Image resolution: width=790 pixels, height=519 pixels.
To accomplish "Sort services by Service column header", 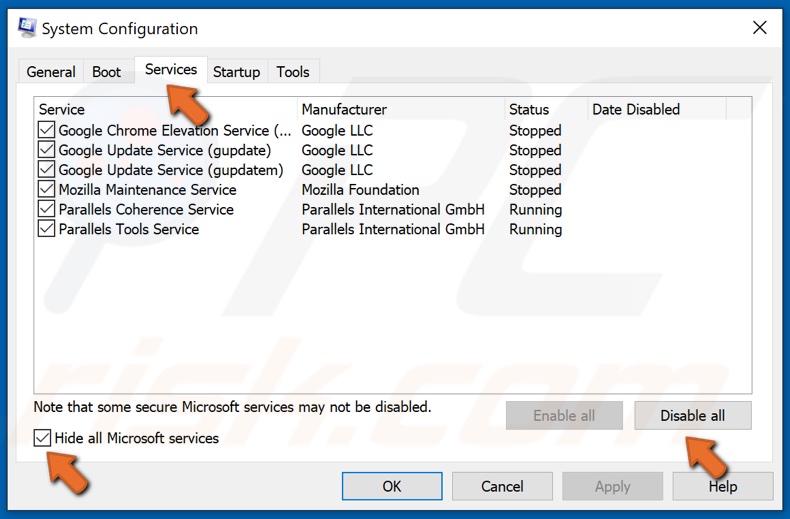I will tap(165, 109).
